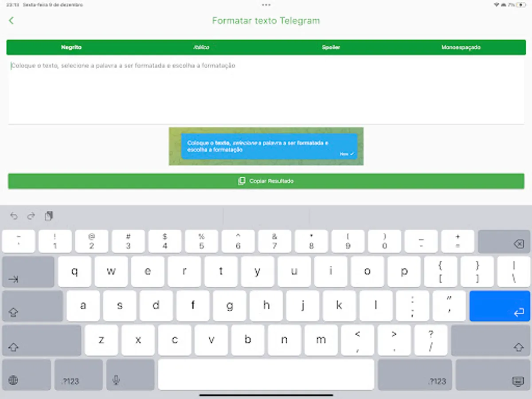Image resolution: width=532 pixels, height=399 pixels.
Task: Tap the Wi-Fi status icon
Action: [x=496, y=5]
